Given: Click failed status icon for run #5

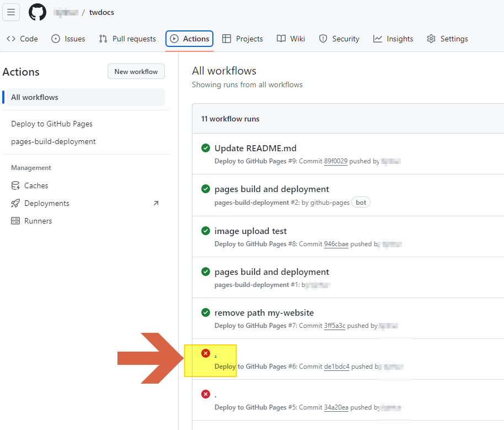Looking at the screenshot, I should [205, 394].
